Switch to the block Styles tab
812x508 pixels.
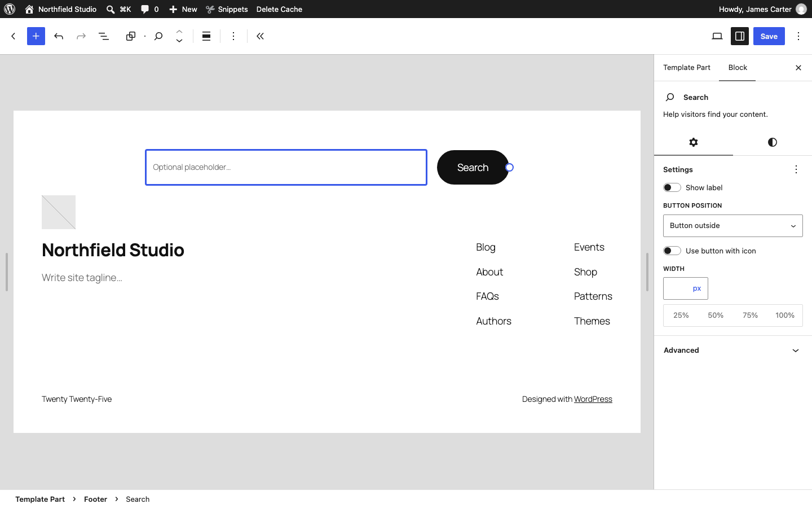click(x=773, y=142)
